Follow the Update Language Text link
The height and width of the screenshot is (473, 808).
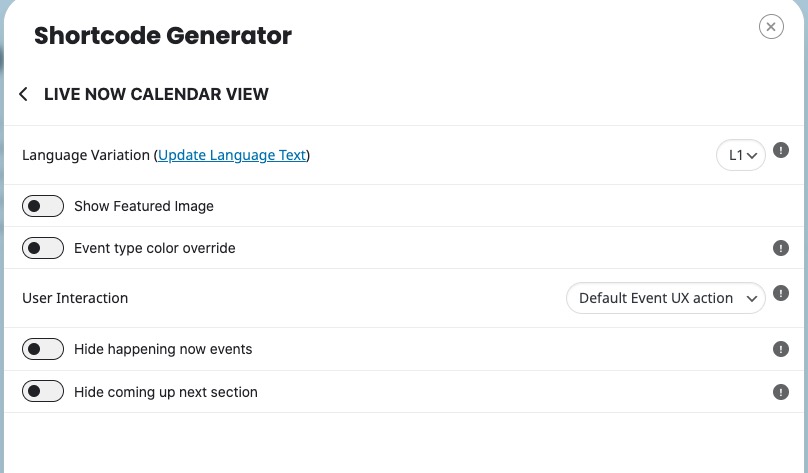232,155
